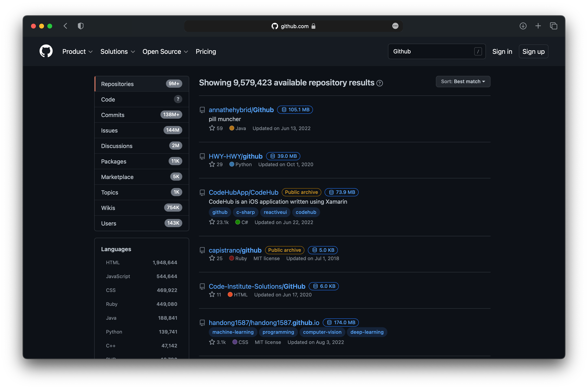
Task: Click the browser back arrow
Action: [x=65, y=26]
